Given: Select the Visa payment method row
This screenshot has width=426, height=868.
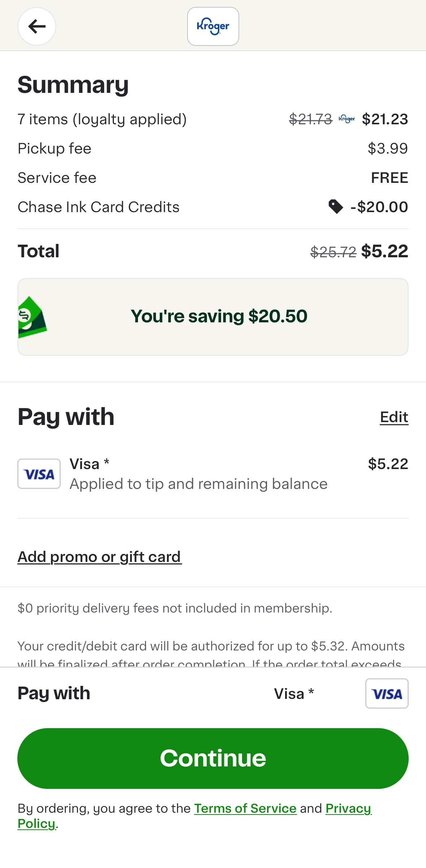Looking at the screenshot, I should [x=213, y=473].
